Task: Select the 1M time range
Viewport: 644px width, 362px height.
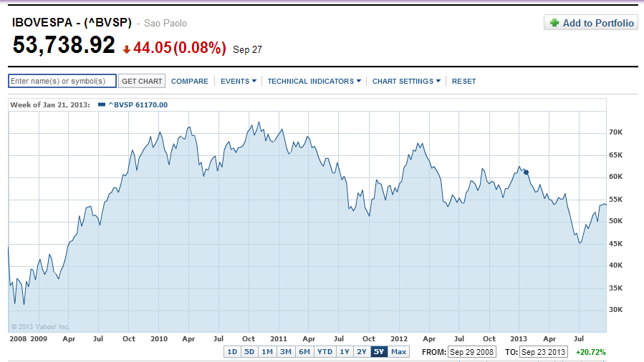Action: [267, 352]
